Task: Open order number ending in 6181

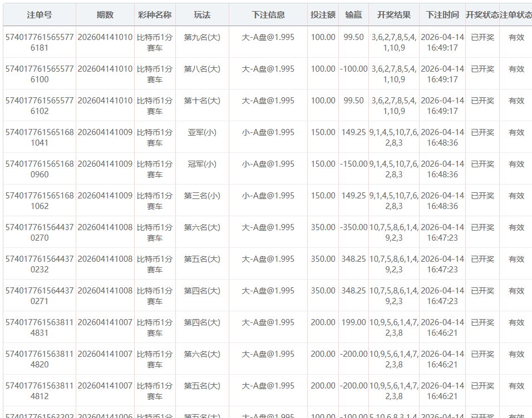Action: (x=40, y=42)
